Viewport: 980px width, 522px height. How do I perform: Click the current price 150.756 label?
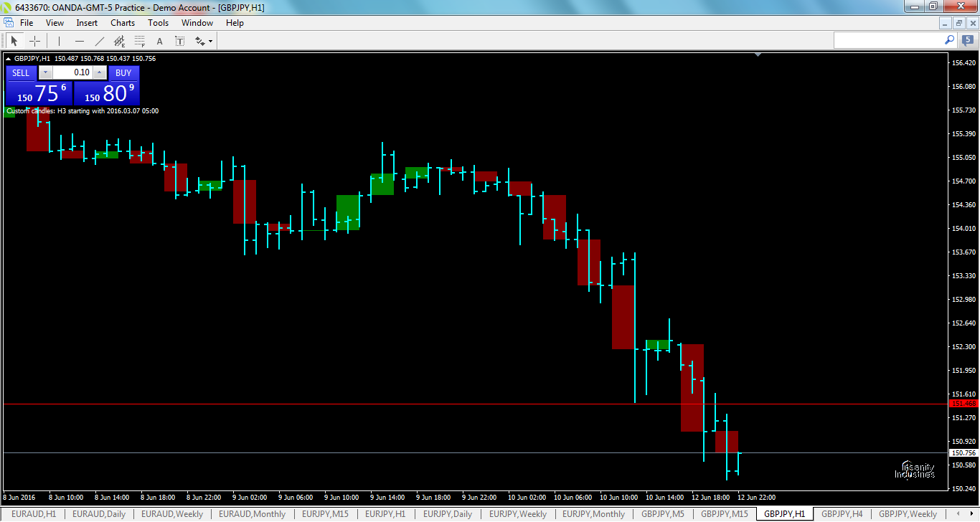click(x=963, y=453)
